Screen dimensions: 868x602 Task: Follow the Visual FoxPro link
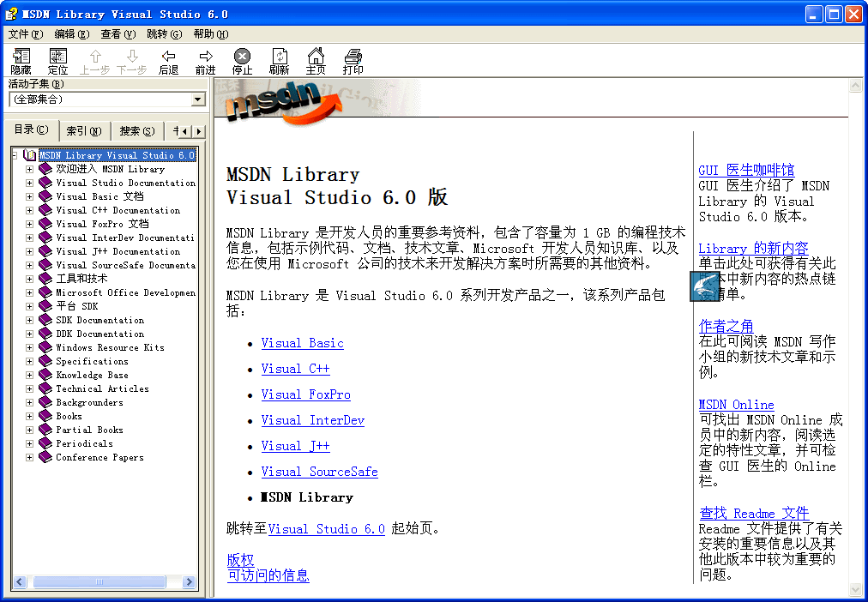pyautogui.click(x=305, y=394)
